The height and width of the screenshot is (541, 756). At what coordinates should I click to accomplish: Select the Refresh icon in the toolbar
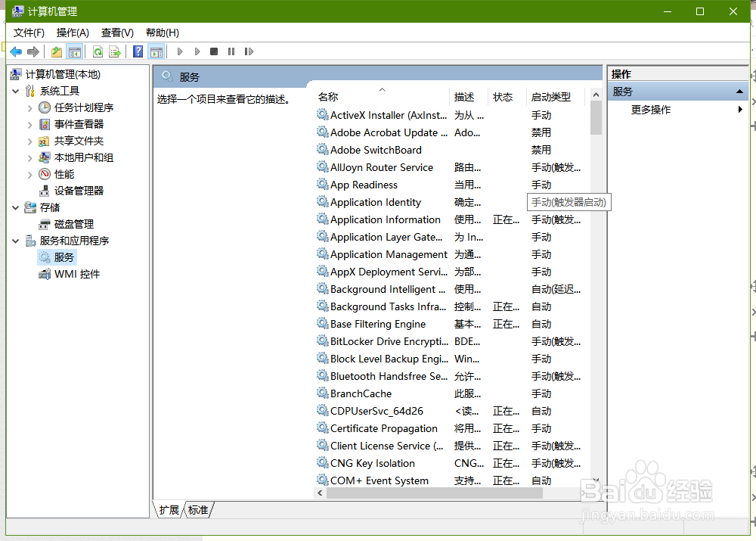coord(97,51)
